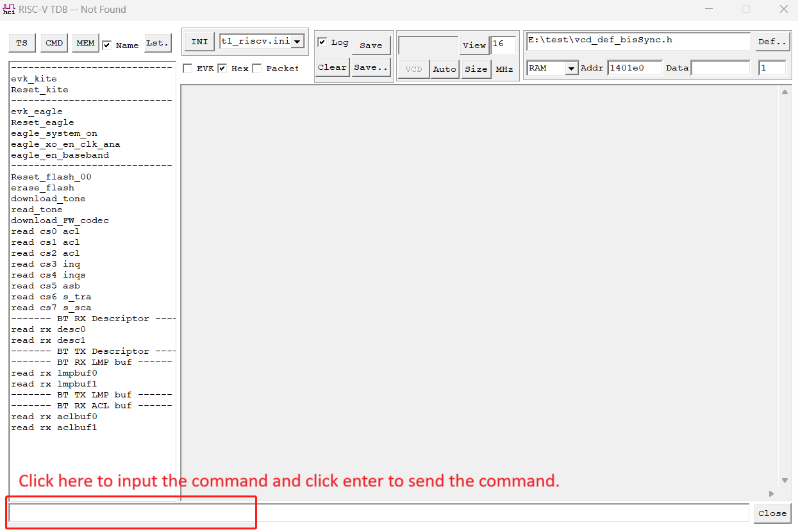Toggle the Name checkbox
Screen dimensions: 798x532
pos(107,45)
